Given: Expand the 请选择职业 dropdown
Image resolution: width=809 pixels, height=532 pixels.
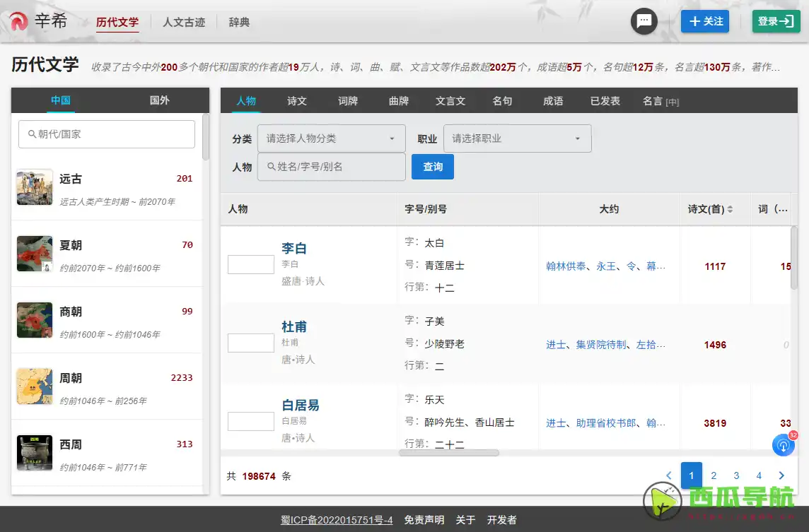Looking at the screenshot, I should coord(517,138).
